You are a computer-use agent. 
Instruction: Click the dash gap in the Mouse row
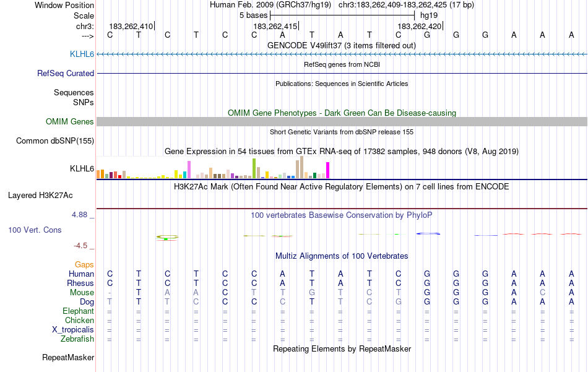coord(110,293)
